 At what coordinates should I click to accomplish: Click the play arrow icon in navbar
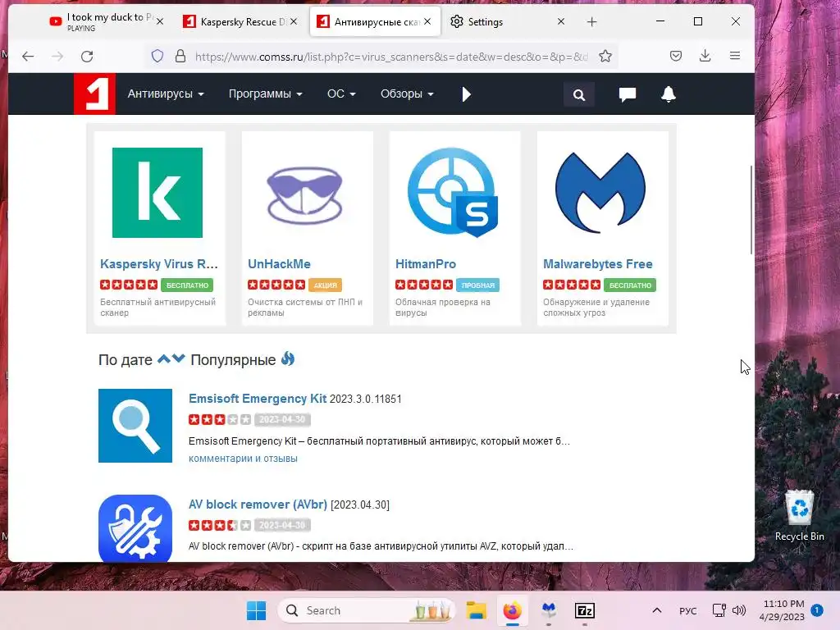click(466, 94)
